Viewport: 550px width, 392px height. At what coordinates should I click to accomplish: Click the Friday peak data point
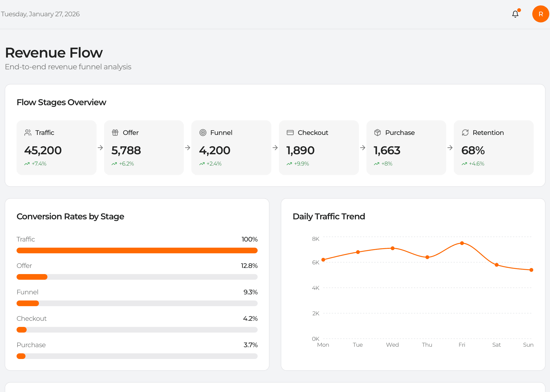462,243
